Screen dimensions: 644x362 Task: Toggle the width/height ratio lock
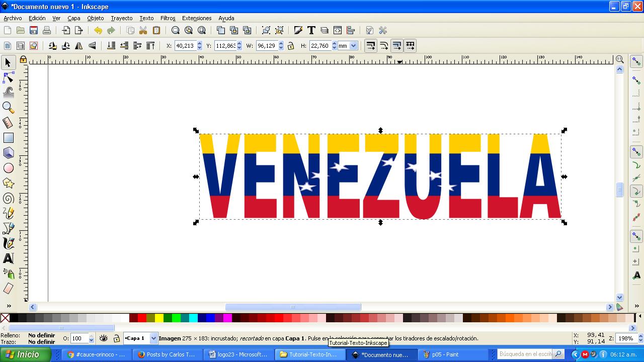[291, 46]
